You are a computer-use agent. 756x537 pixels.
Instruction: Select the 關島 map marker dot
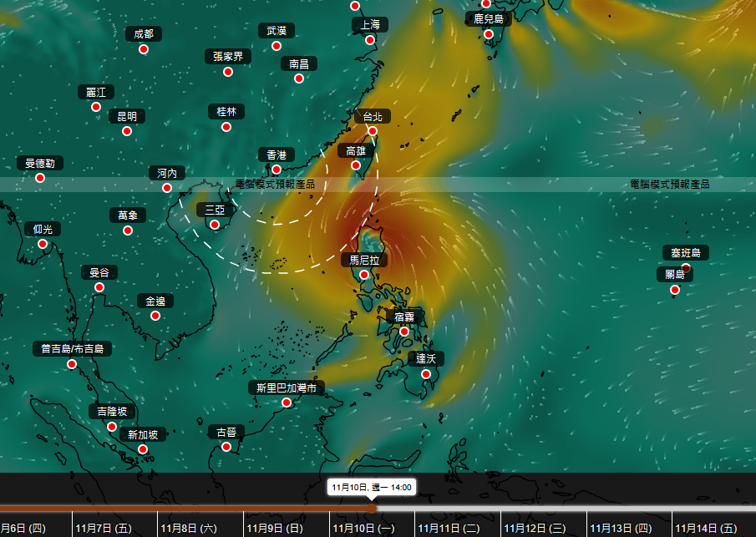pos(675,290)
